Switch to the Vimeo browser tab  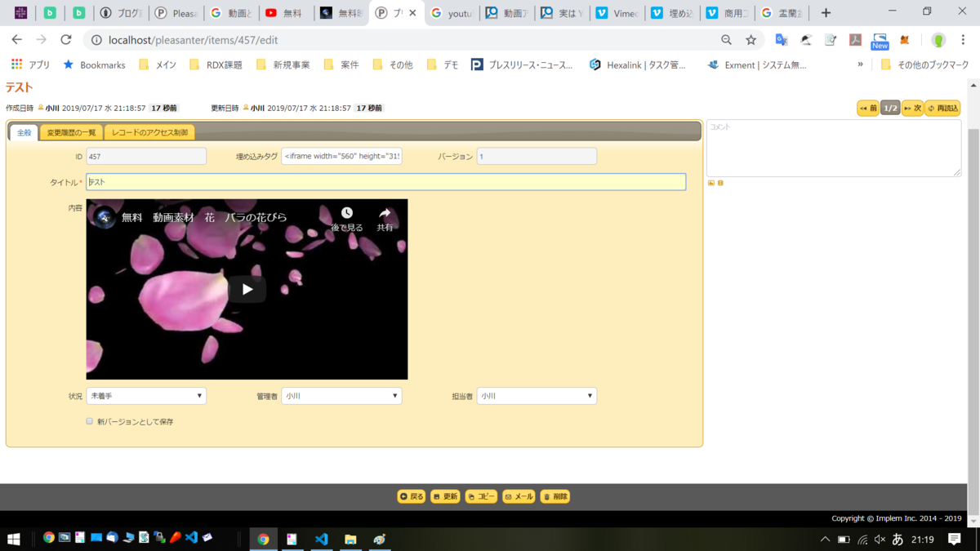[617, 13]
